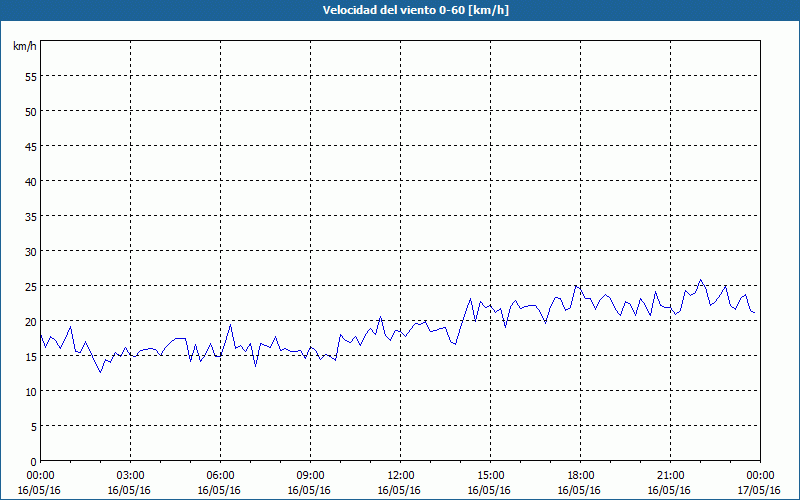Select the '35' y-axis tick label

click(31, 216)
